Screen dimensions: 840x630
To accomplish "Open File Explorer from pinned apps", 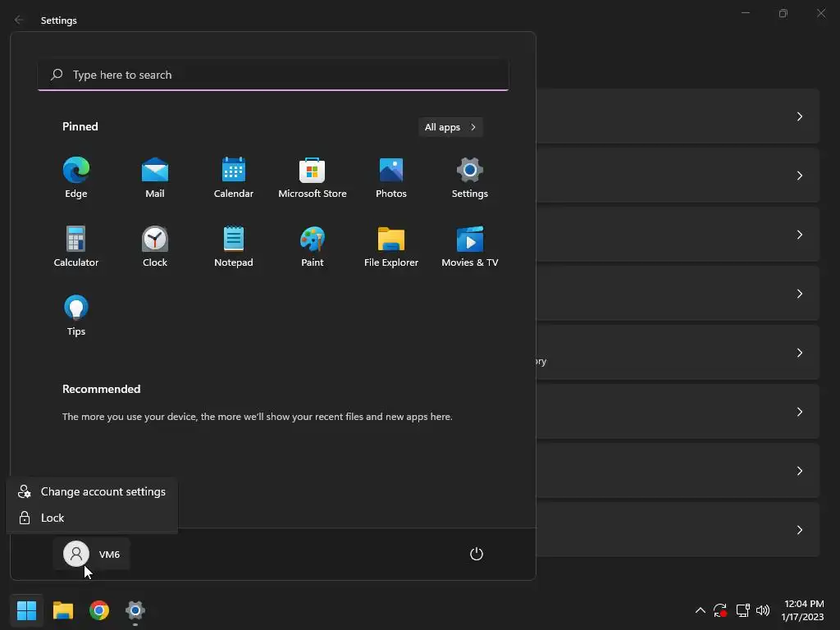I will pos(391,246).
